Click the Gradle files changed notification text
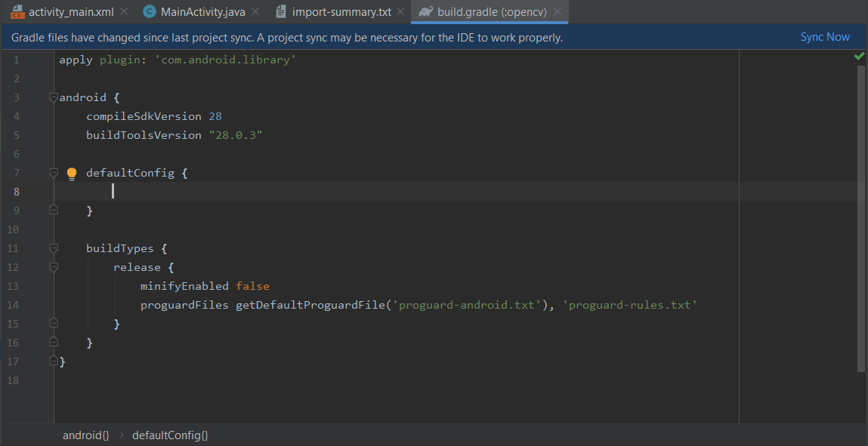The width and height of the screenshot is (868, 446). pos(287,38)
